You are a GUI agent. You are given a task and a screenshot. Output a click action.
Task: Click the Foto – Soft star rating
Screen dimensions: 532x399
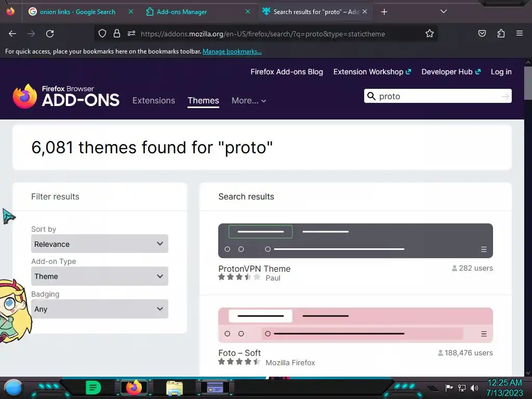(239, 362)
